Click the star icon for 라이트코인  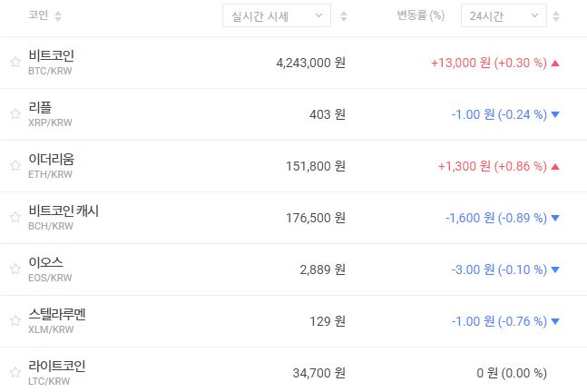point(15,373)
